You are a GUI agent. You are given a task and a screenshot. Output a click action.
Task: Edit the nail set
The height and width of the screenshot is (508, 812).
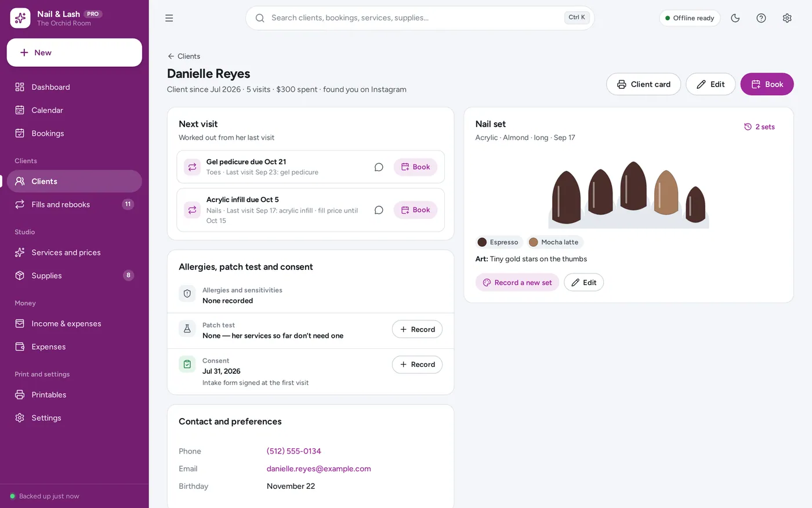(583, 283)
